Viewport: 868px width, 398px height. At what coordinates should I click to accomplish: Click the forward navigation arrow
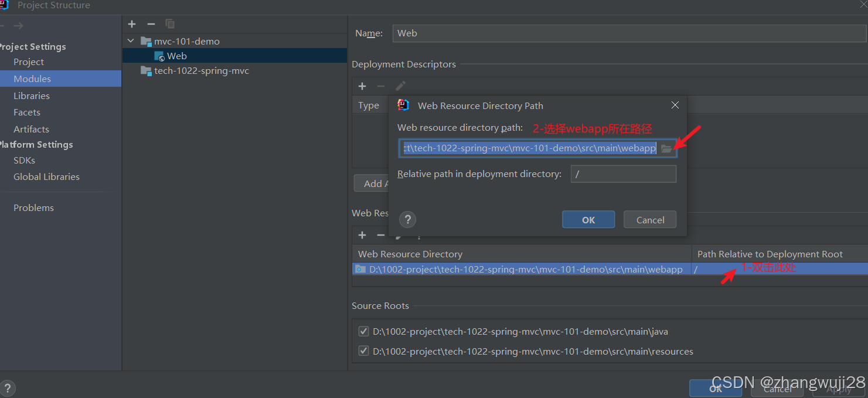click(19, 26)
